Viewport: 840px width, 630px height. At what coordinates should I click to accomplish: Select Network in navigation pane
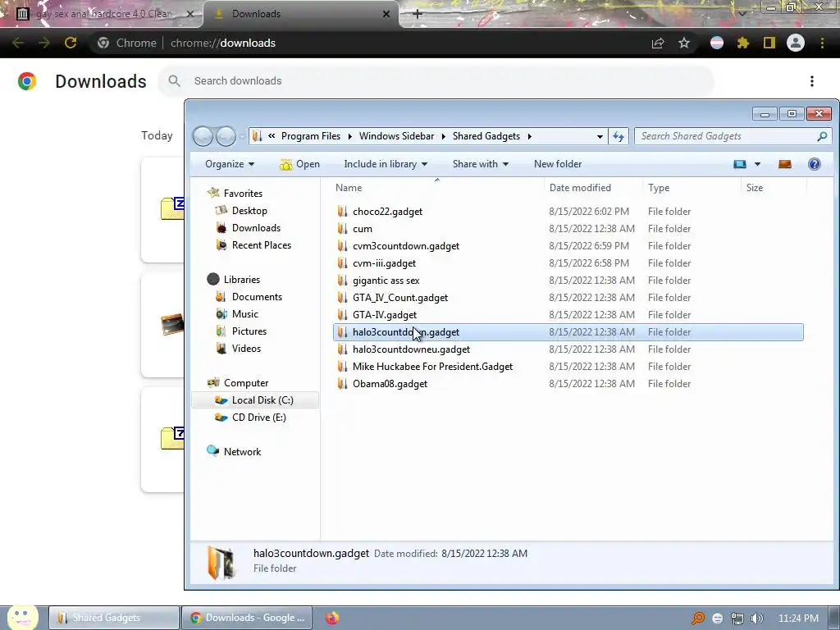coord(242,452)
